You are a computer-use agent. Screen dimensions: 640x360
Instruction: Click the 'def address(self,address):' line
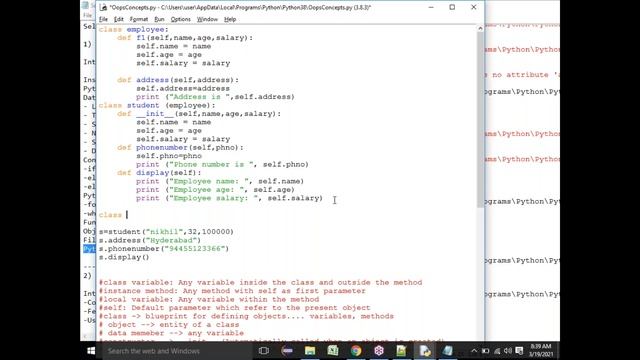pyautogui.click(x=178, y=80)
